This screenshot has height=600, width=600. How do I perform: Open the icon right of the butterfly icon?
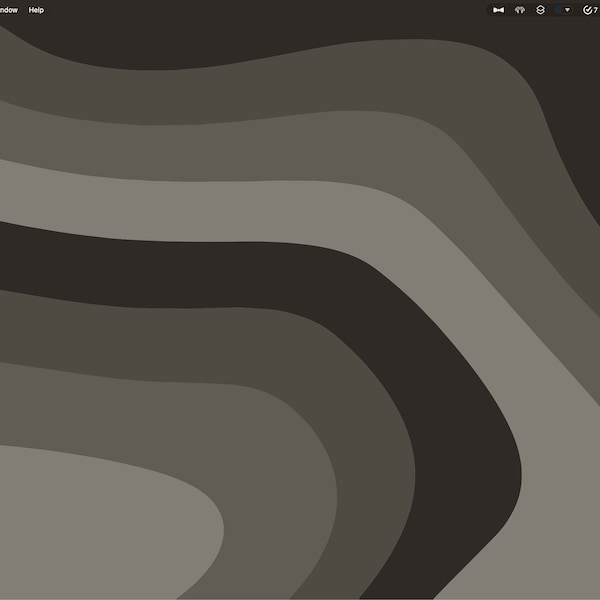click(x=540, y=10)
